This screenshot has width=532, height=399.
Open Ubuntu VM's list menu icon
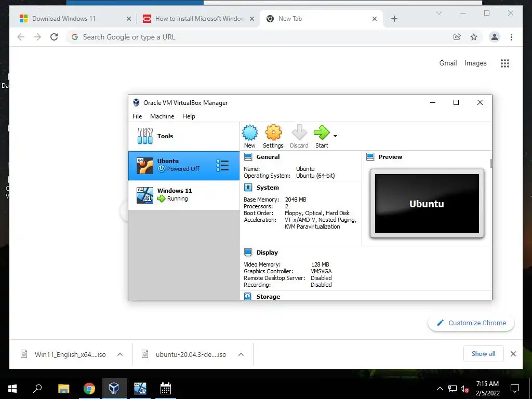(x=222, y=166)
